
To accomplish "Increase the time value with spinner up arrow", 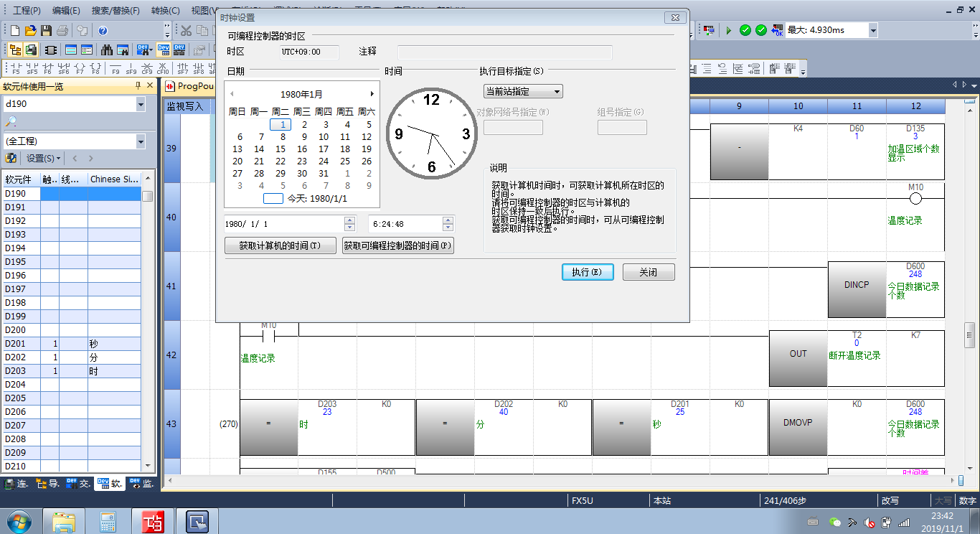I will tap(448, 220).
